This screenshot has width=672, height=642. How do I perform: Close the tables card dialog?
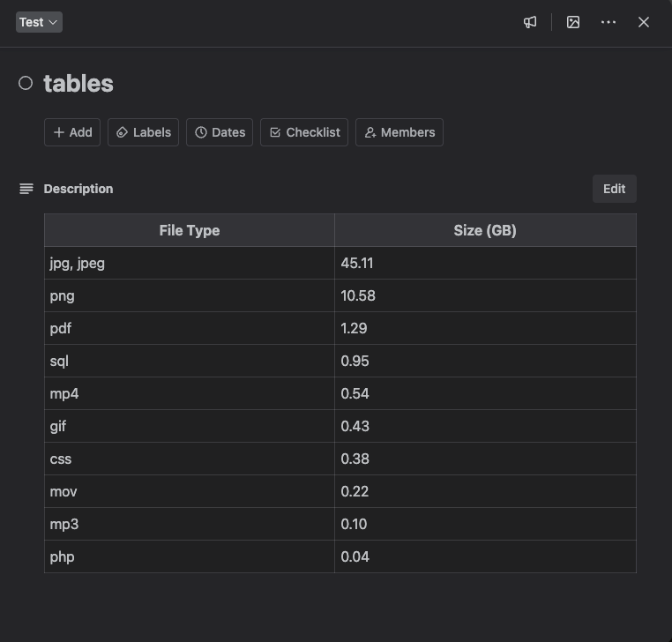pyautogui.click(x=643, y=22)
